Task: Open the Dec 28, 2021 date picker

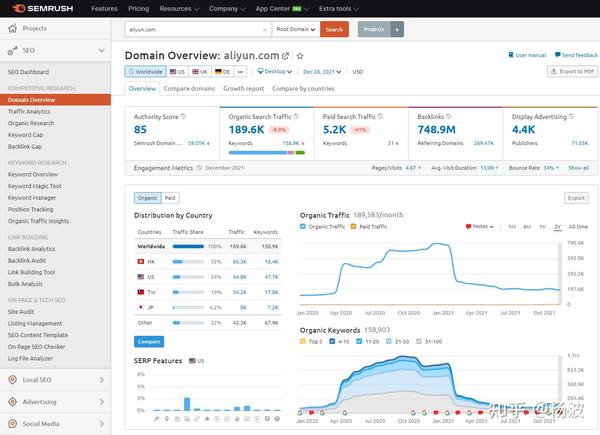Action: click(322, 72)
